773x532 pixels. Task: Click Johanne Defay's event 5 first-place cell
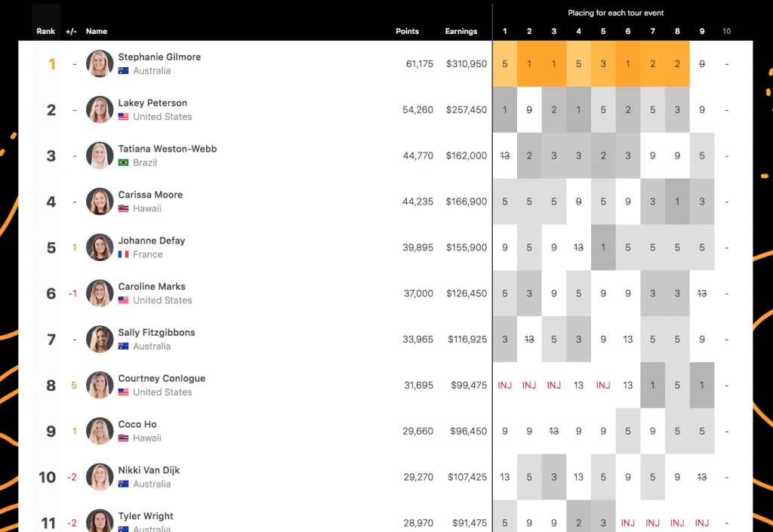[x=603, y=248]
